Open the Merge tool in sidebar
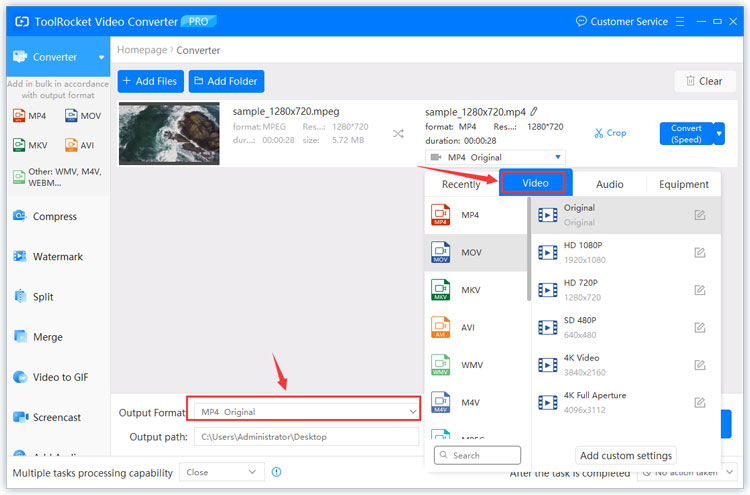The width and height of the screenshot is (750, 495). 38,337
